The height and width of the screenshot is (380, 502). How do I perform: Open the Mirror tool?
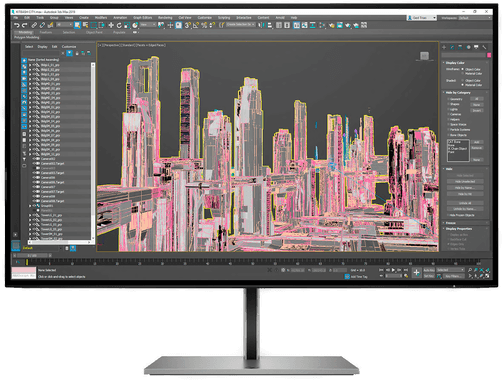pos(262,25)
